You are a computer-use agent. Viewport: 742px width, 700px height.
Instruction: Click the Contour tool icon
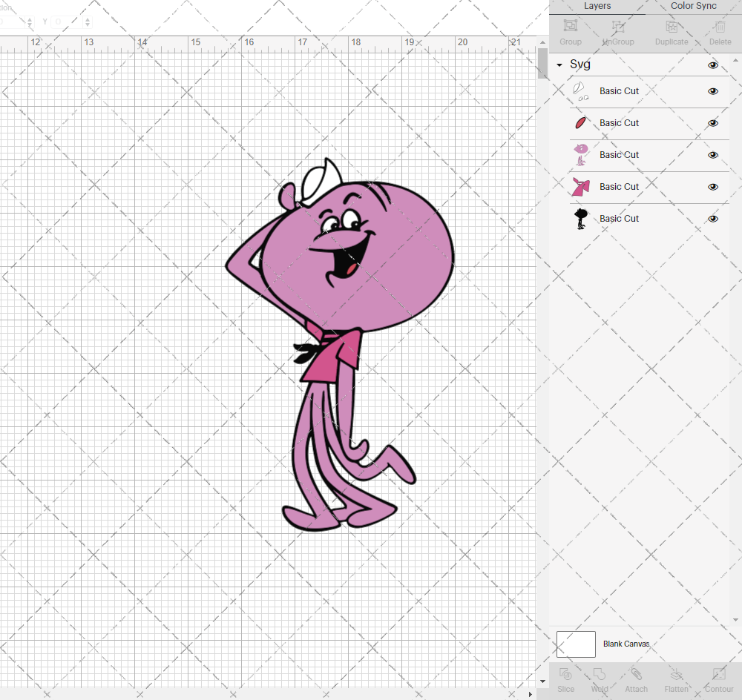(719, 674)
